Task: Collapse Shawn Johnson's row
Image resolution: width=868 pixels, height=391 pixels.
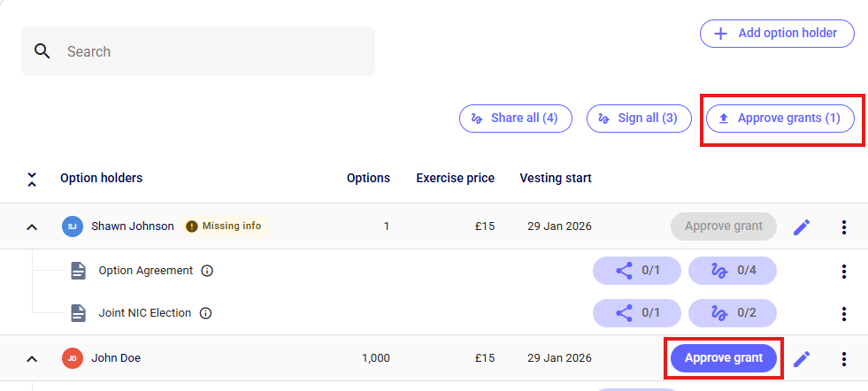Action: (32, 226)
